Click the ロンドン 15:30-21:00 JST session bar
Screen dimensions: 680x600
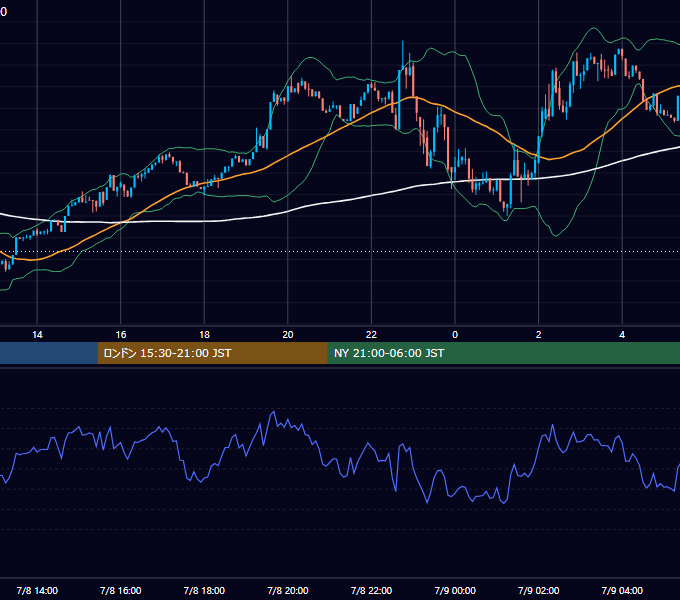pyautogui.click(x=212, y=353)
